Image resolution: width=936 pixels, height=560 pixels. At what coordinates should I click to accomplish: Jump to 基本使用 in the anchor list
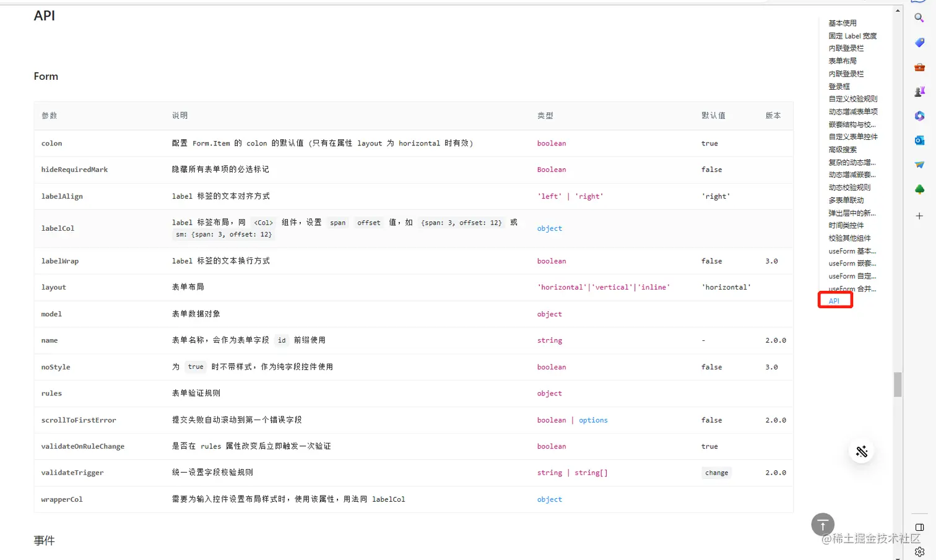tap(843, 23)
